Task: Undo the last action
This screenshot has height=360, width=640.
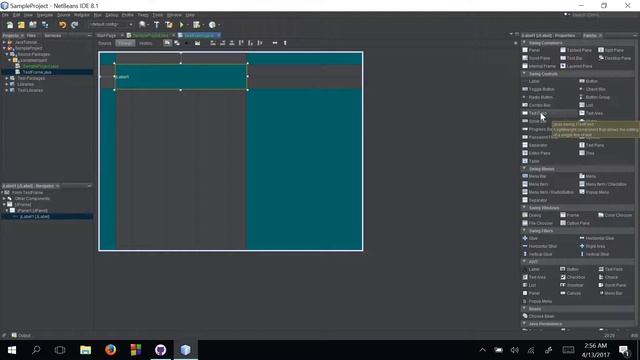Action: click(x=62, y=25)
